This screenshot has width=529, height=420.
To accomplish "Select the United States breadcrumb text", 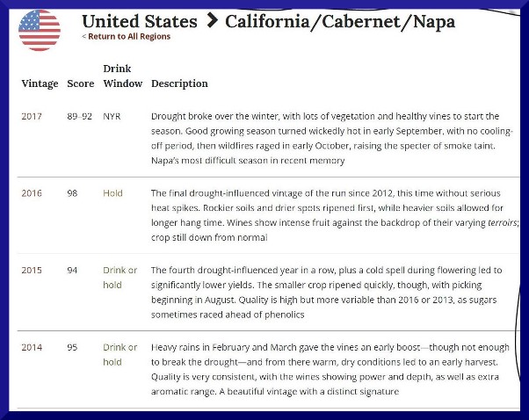I will coord(141,21).
